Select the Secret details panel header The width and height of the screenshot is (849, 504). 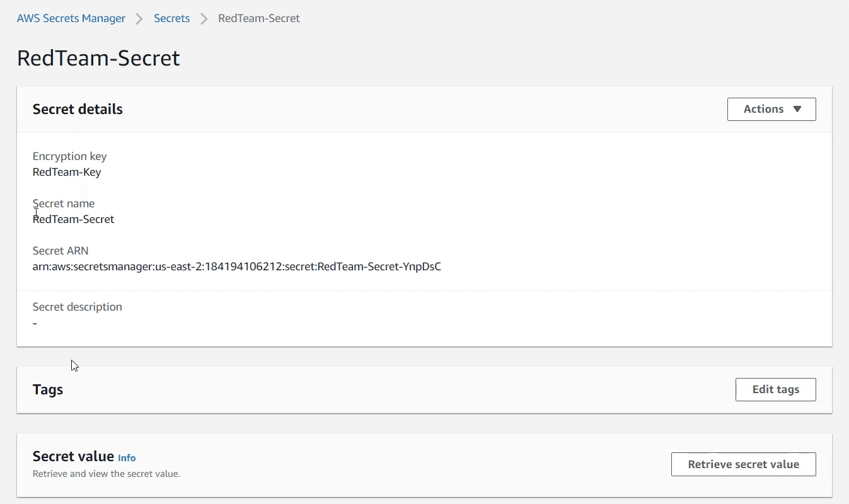(x=78, y=109)
